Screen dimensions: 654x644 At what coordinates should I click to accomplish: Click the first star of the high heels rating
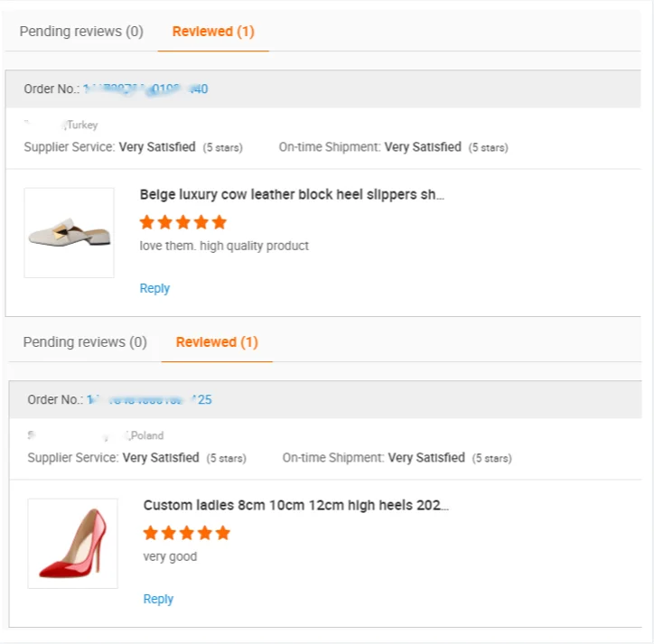tap(151, 533)
